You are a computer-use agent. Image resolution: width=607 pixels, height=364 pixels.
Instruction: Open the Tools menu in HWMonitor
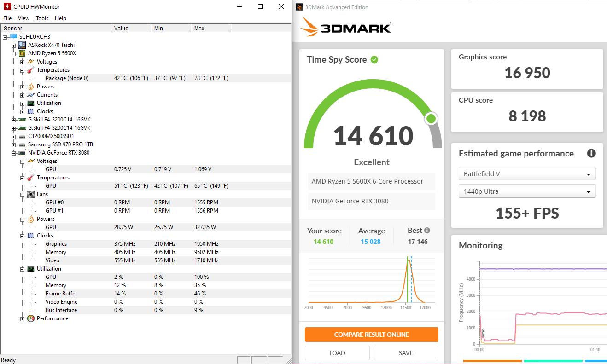coord(42,18)
